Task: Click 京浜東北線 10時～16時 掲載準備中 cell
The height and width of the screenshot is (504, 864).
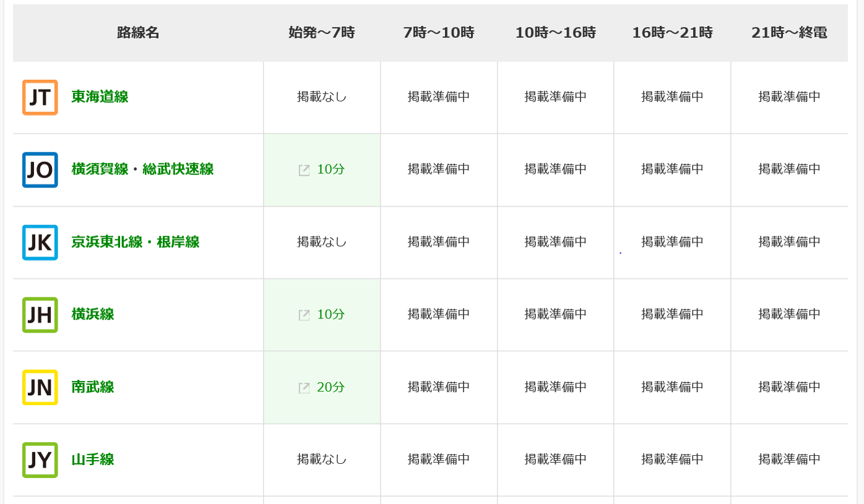Action: click(556, 242)
